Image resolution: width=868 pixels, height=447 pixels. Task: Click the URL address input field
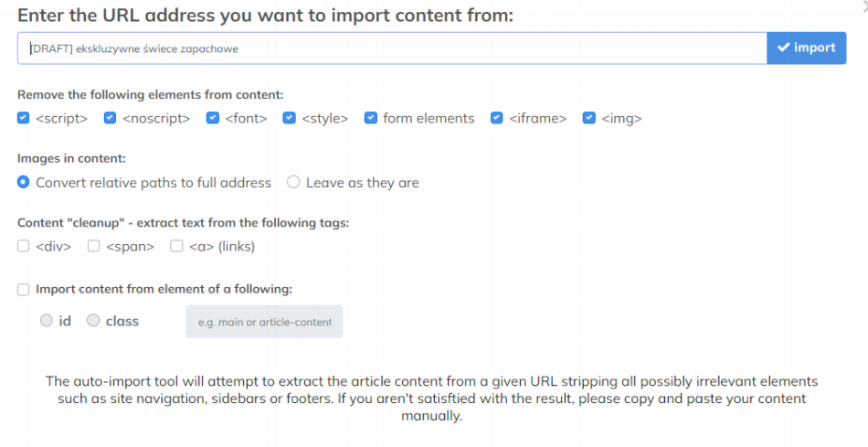(393, 48)
